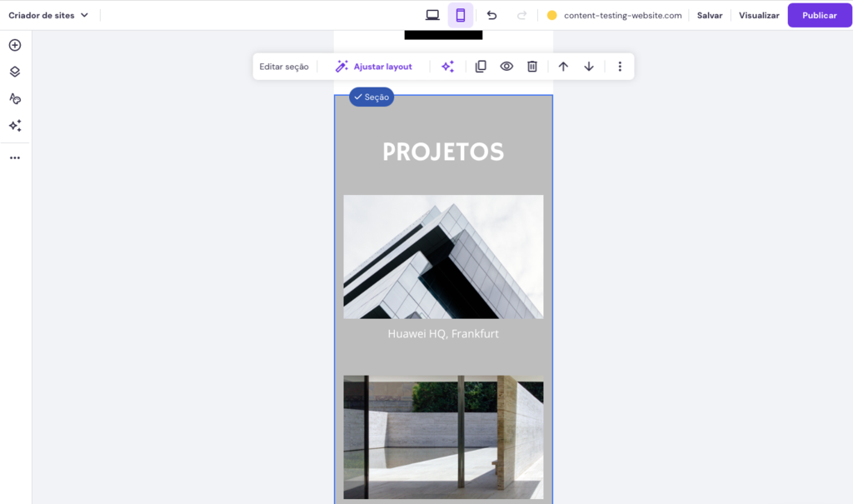Enable mobile preview mode
Screen dimensions: 853x504
tap(461, 14)
